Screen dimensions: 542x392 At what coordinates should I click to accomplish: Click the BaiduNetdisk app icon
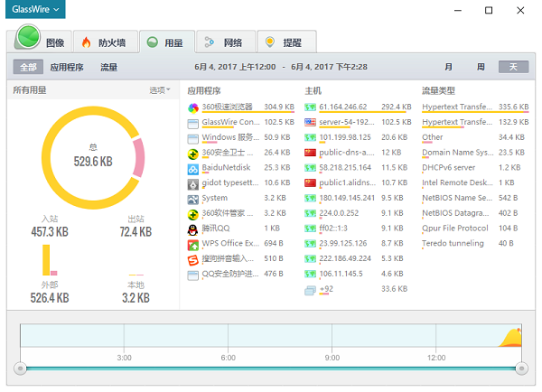(x=193, y=168)
